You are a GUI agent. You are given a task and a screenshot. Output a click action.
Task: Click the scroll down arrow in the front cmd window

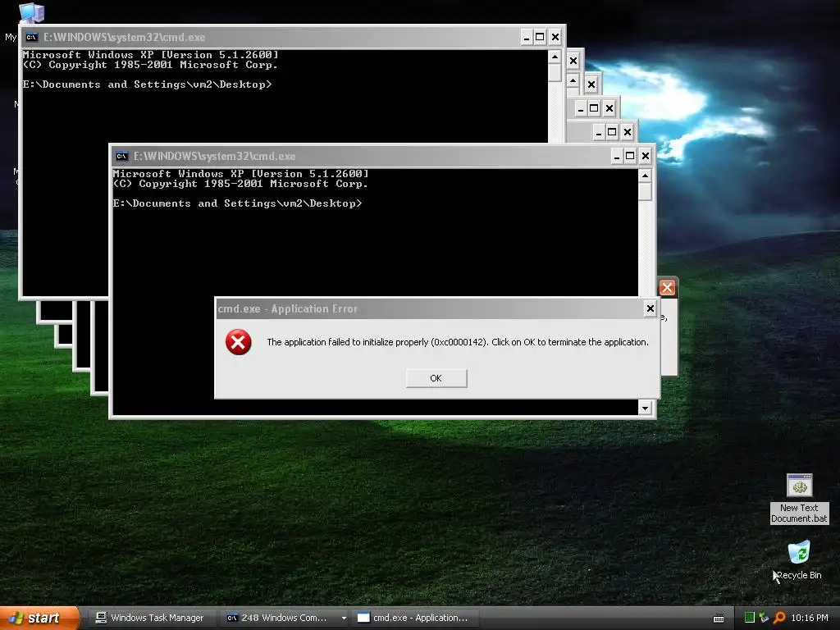[645, 409]
